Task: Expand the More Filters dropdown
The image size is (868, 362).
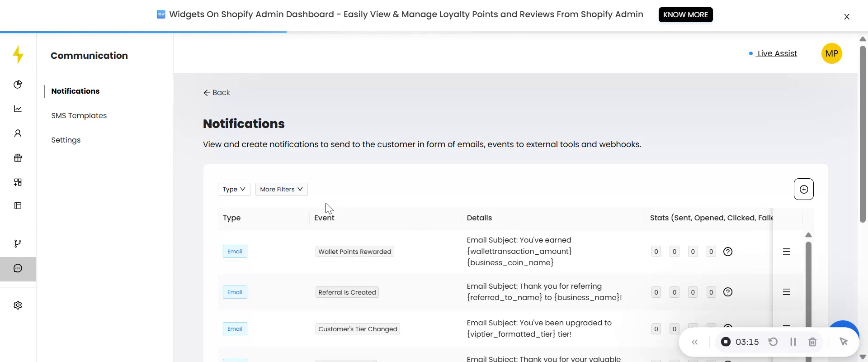Action: pyautogui.click(x=281, y=190)
